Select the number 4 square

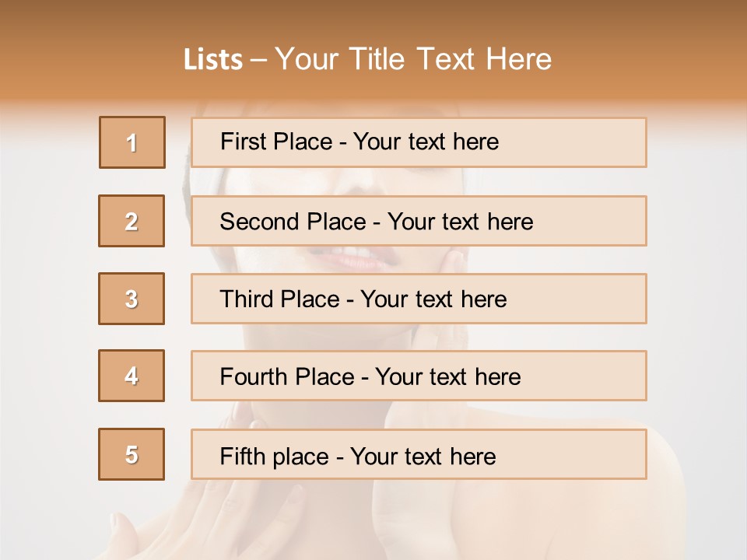click(x=132, y=376)
